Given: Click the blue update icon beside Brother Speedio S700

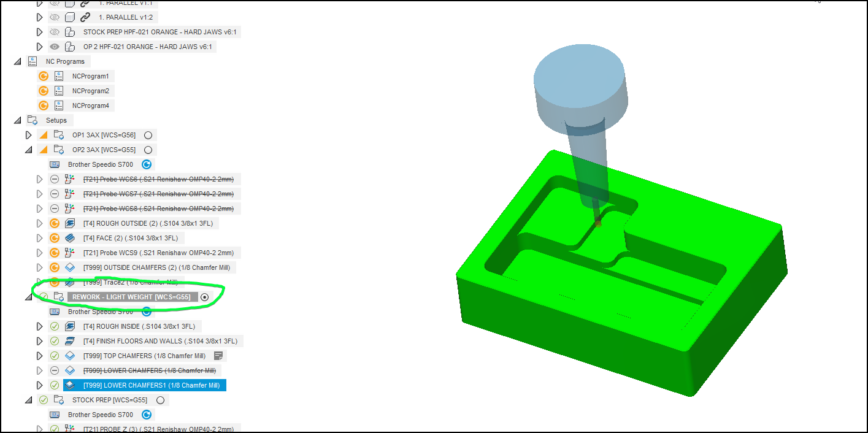Looking at the screenshot, I should click(146, 164).
